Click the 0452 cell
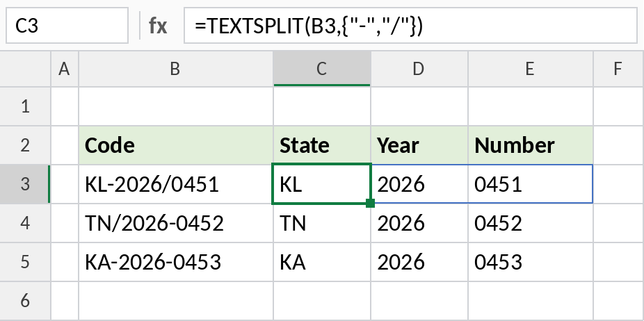The height and width of the screenshot is (321, 644). tap(531, 223)
